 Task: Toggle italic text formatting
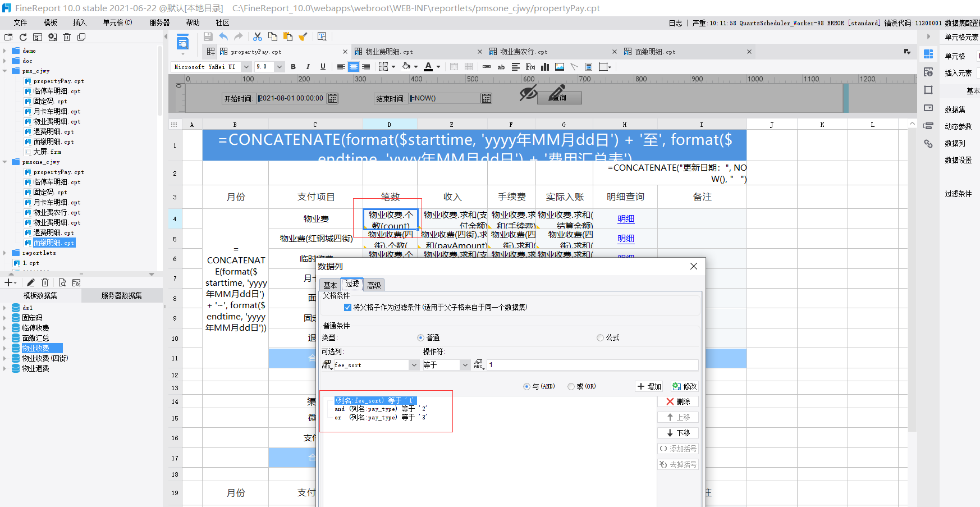[x=308, y=67]
